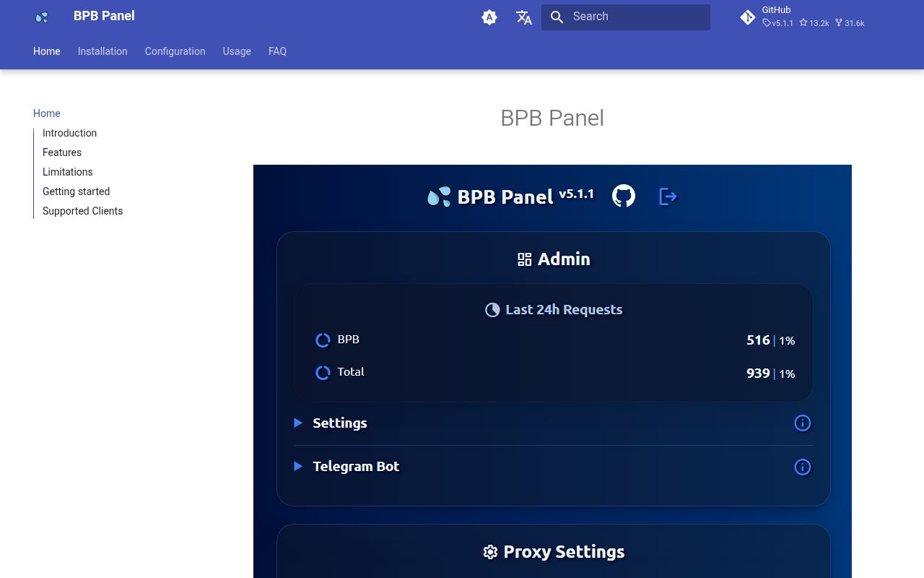Open the language selector icon
Viewport: 924px width, 578px height.
click(x=524, y=17)
